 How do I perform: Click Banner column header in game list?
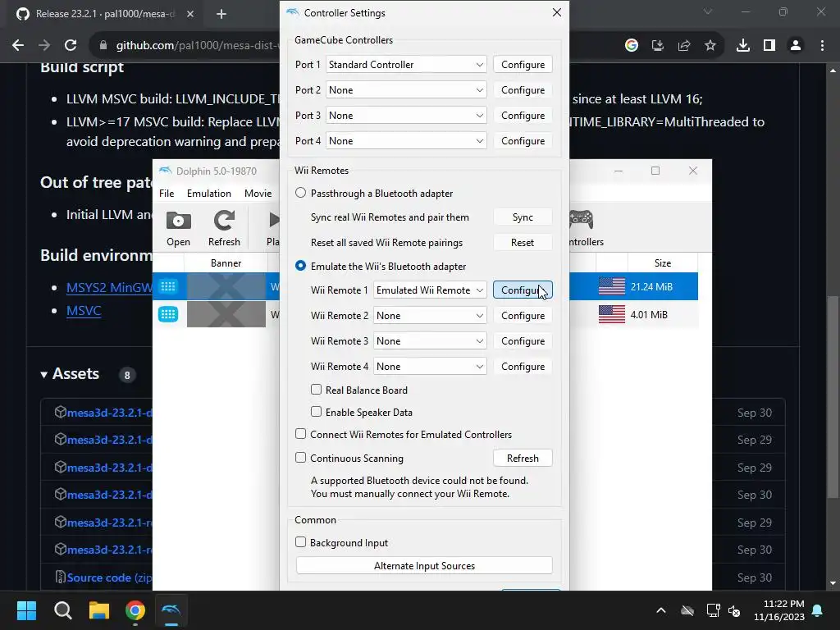click(x=226, y=263)
